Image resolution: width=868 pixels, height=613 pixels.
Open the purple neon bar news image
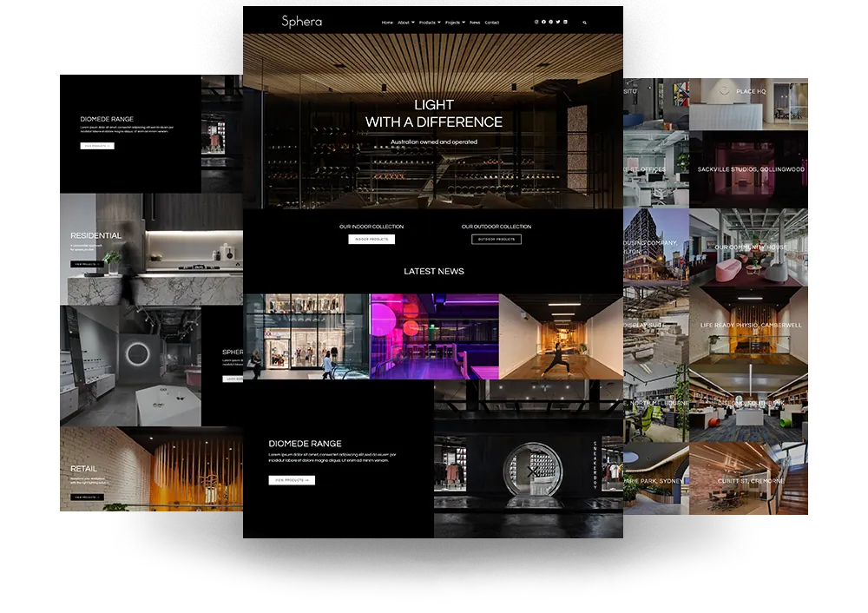pos(435,337)
